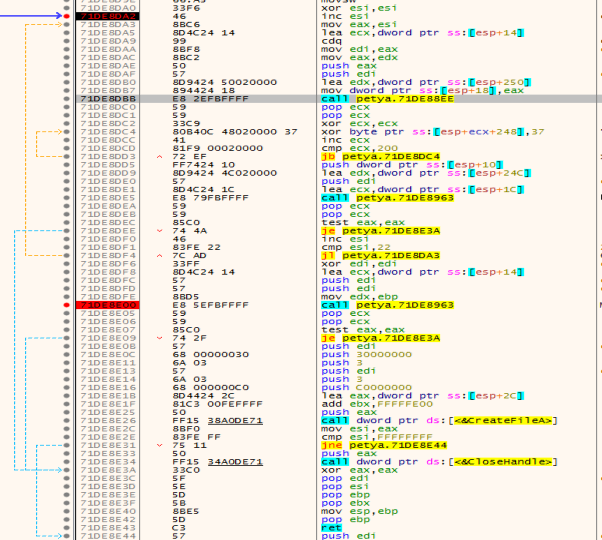Click the mov dword ptr ss:[esp+18],eax instruction
This screenshot has height=540, width=602.
[x=422, y=91]
